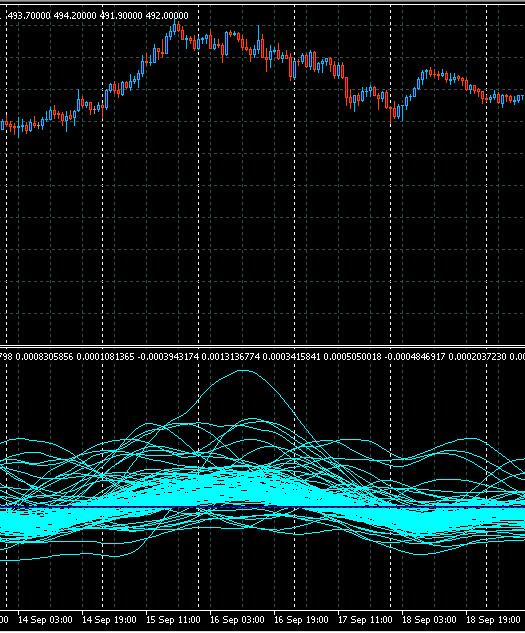Select the 15 Sep 11:00 time axis label
The height and width of the screenshot is (633, 525).
173,620
